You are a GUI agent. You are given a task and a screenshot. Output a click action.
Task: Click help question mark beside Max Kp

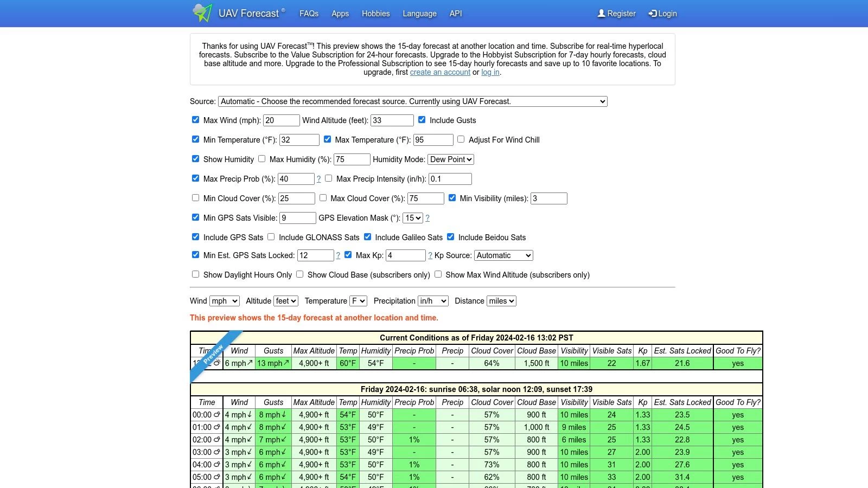tap(430, 255)
